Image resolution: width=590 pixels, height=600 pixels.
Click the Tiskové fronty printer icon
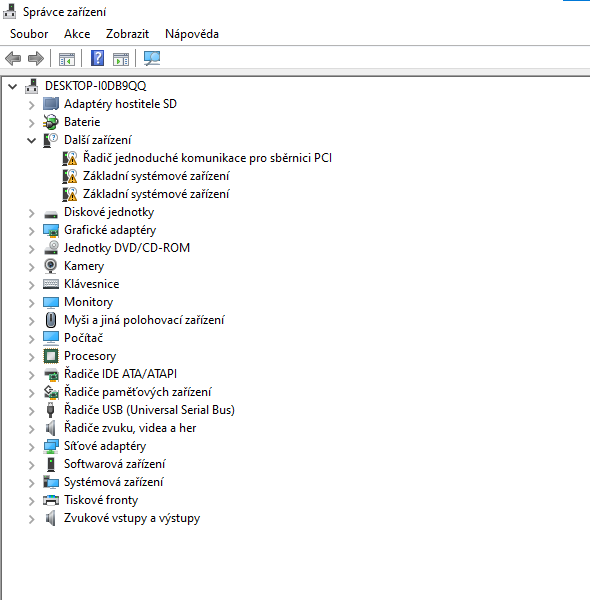point(51,500)
